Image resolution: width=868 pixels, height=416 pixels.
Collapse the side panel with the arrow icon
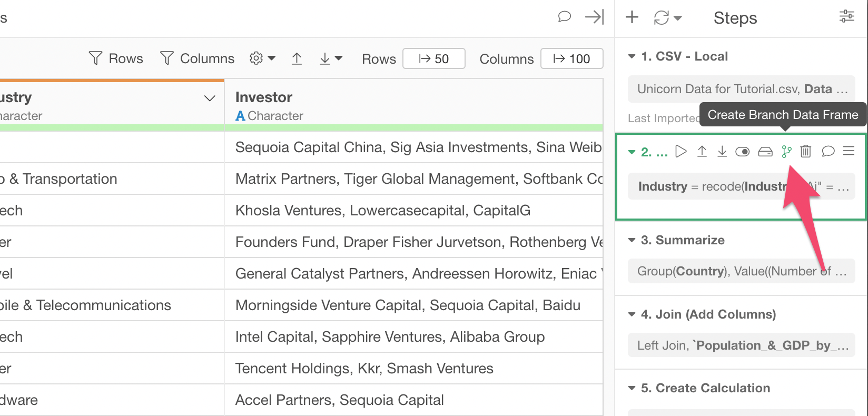click(594, 17)
